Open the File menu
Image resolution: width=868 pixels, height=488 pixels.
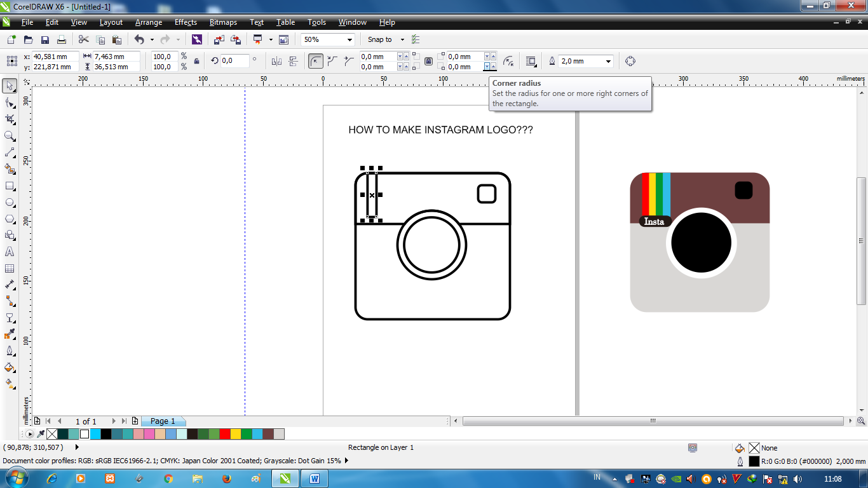click(27, 22)
